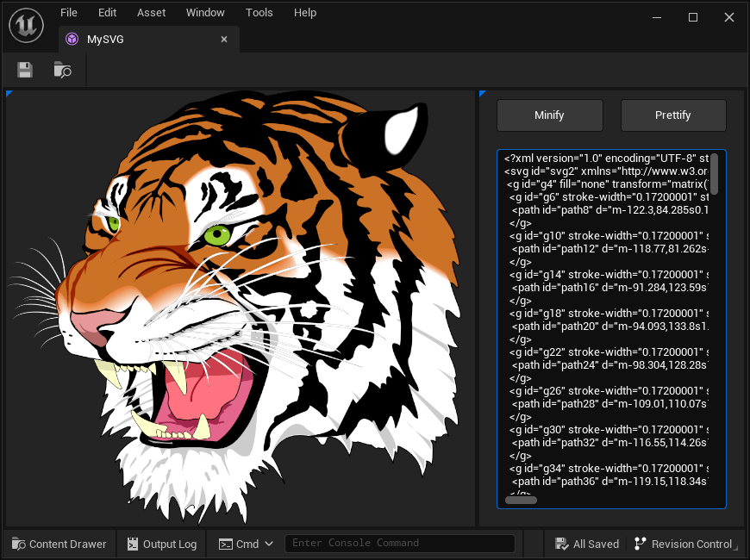Click the '<path id="path36"' line
This screenshot has height=560, width=750.
(609, 481)
